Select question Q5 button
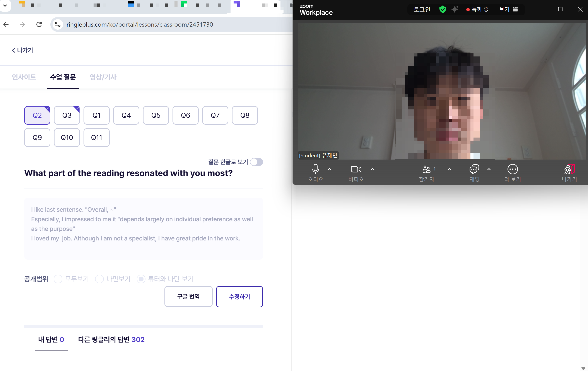 click(156, 115)
